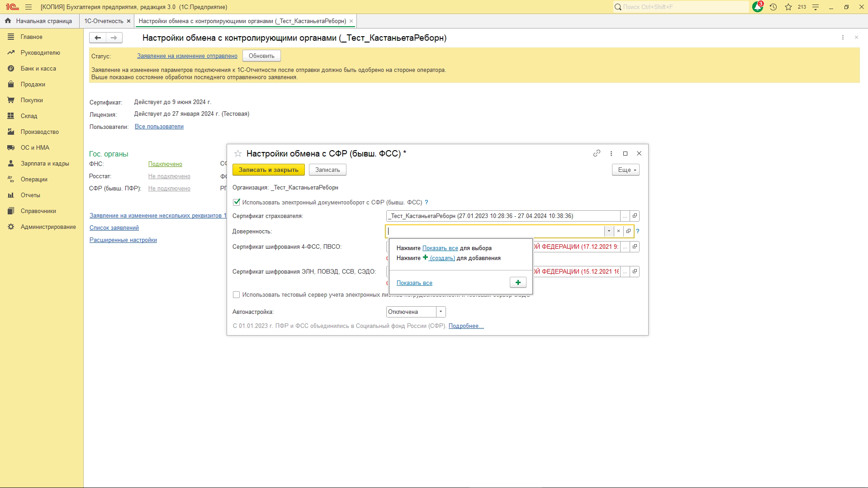Open ОС и НМА section in sidebar
This screenshot has height=488, width=868.
point(35,148)
